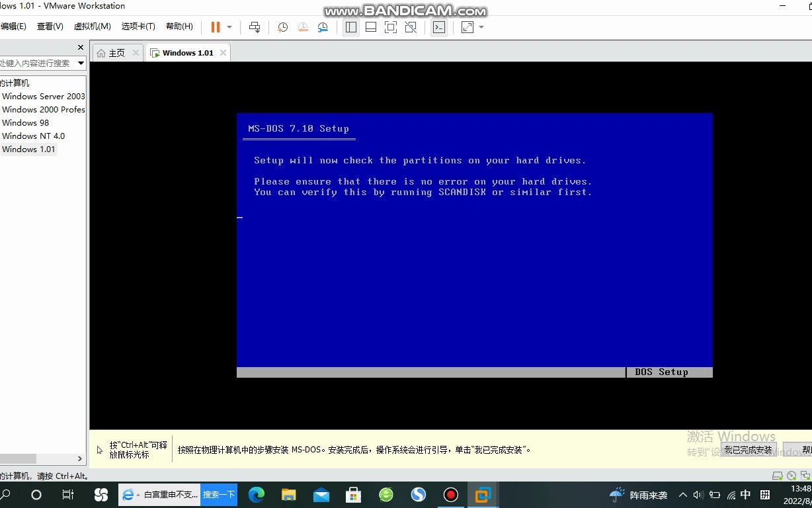Screen dimensions: 812x508
Task: Switch to the 主页 tab
Action: 116,52
